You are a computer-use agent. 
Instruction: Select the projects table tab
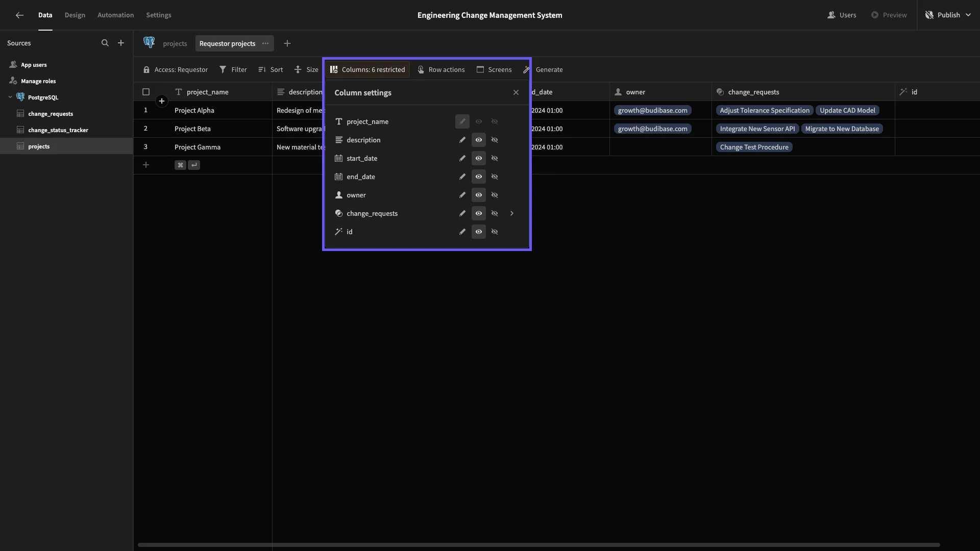[175, 43]
